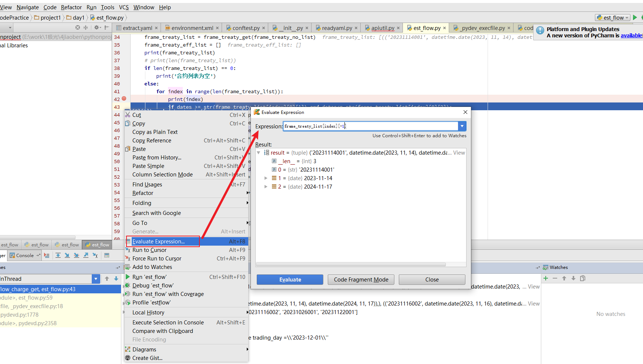This screenshot has height=364, width=643.
Task: Open Expression history dropdown arrow
Action: pyautogui.click(x=462, y=126)
